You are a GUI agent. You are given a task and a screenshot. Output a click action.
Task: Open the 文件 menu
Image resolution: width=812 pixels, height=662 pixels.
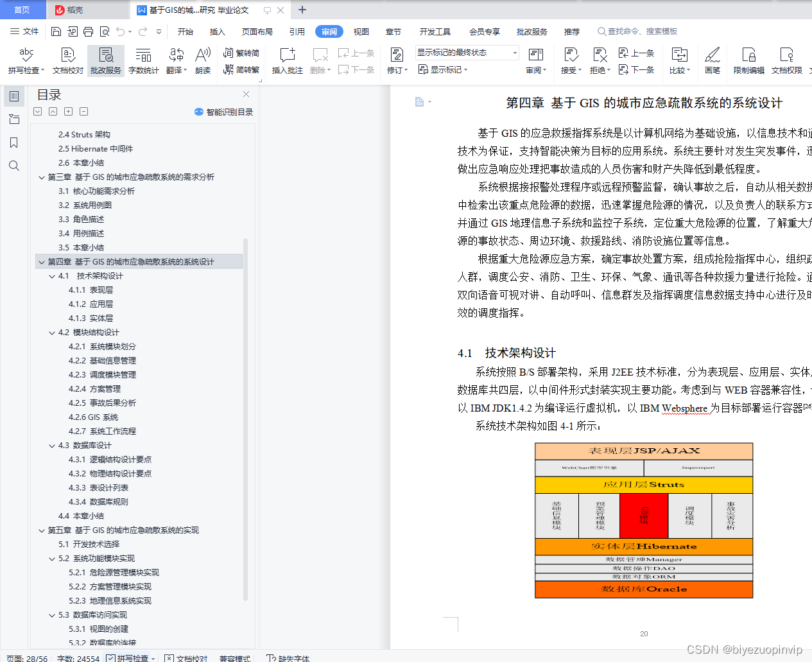(24, 31)
